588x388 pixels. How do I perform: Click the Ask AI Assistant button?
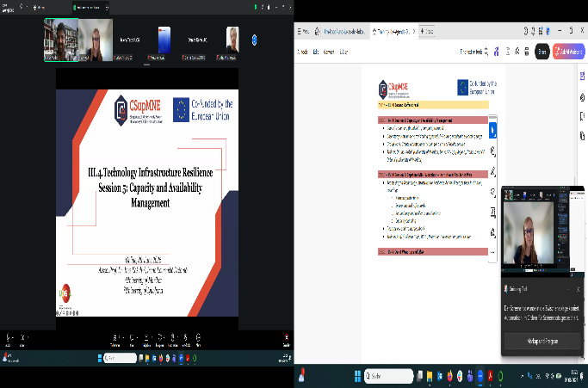point(569,52)
